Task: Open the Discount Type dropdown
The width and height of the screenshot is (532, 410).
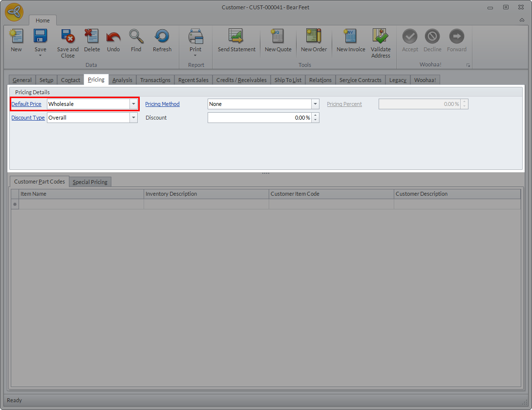Action: click(133, 118)
